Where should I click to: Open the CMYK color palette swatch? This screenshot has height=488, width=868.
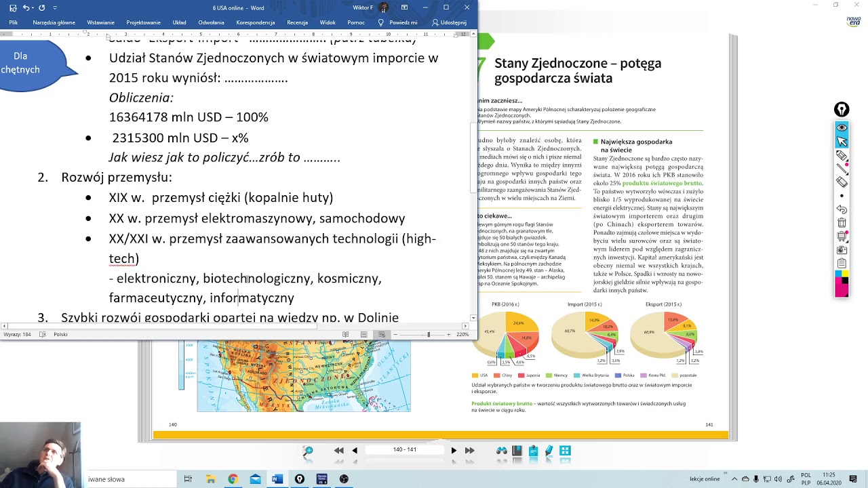[842, 284]
